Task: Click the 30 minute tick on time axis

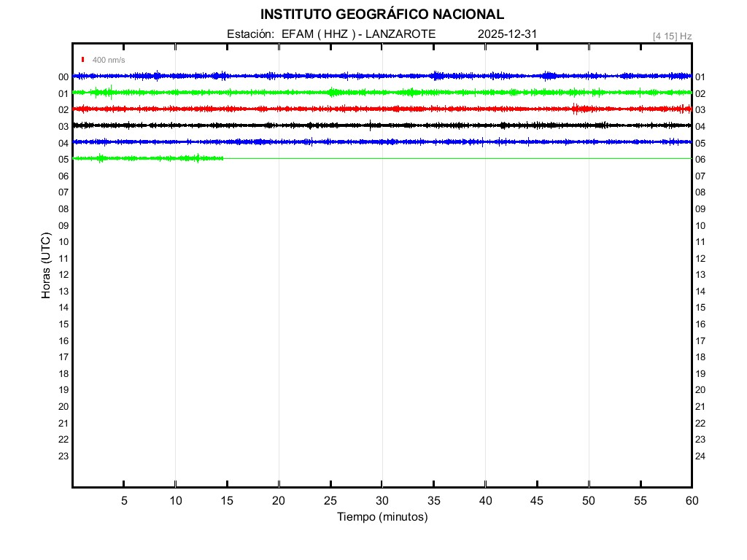Action: coord(382,501)
